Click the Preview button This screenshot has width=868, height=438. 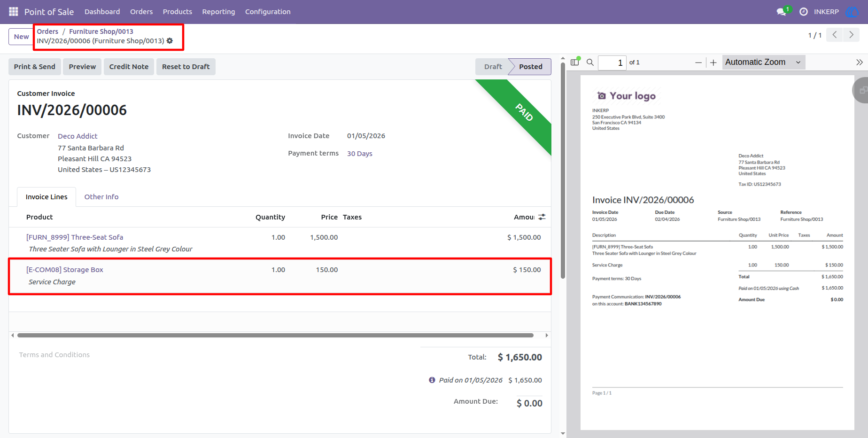pyautogui.click(x=82, y=67)
